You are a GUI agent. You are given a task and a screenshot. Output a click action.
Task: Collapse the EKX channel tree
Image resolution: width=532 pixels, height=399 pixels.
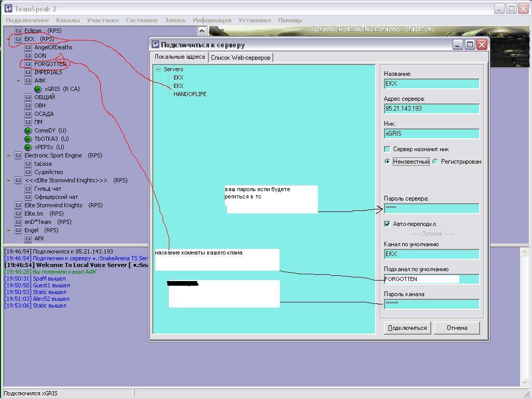tap(8, 39)
